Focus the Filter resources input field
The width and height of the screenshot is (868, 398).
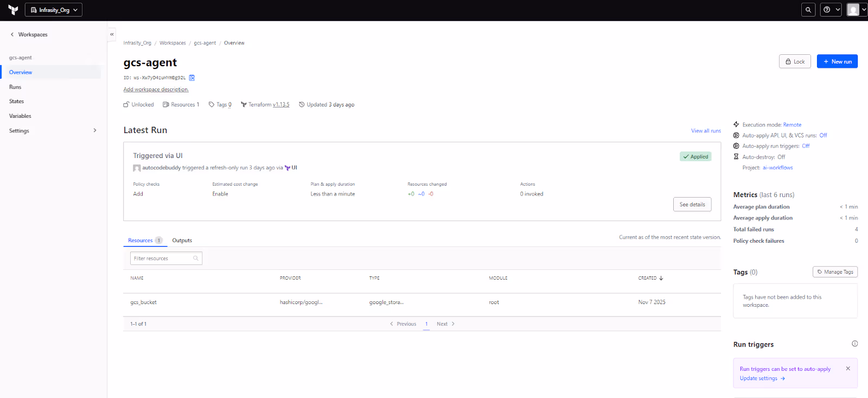point(166,258)
